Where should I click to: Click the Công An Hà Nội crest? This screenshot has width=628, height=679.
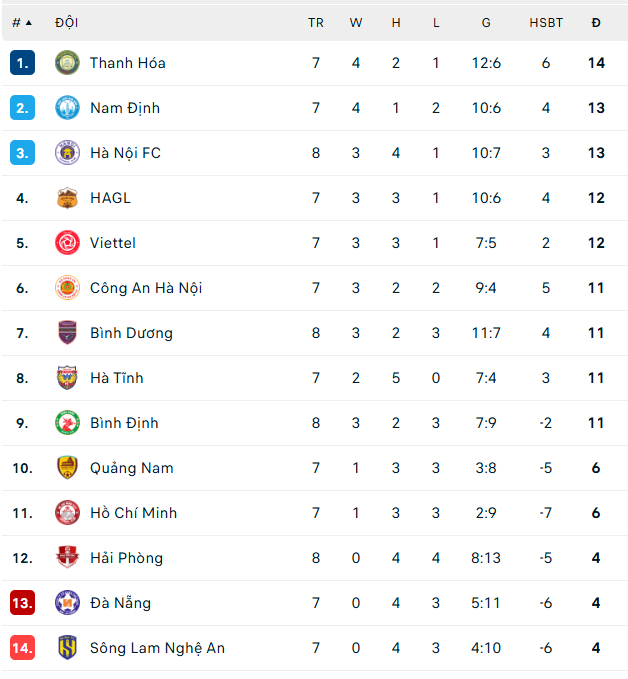(x=67, y=288)
